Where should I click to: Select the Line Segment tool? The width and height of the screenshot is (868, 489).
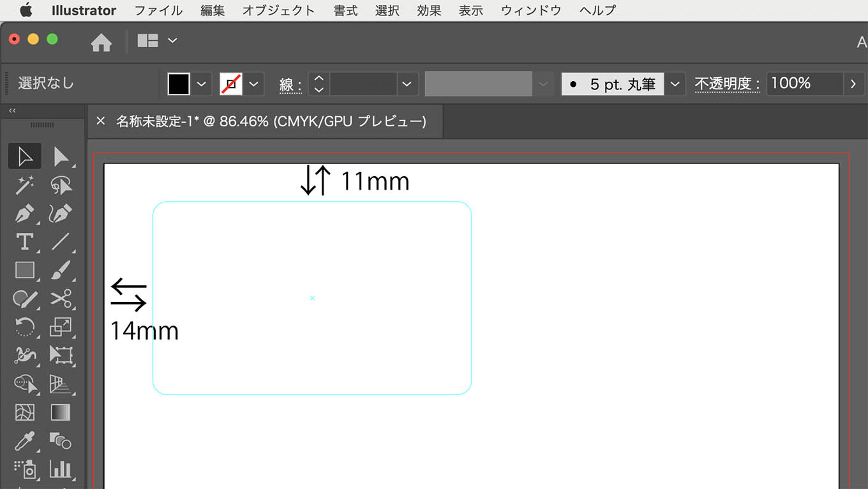pos(61,241)
